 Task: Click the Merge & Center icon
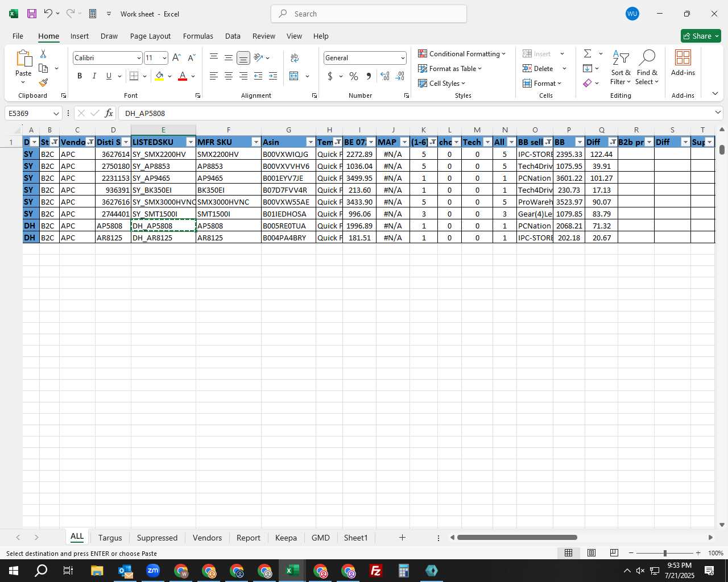[x=294, y=76]
